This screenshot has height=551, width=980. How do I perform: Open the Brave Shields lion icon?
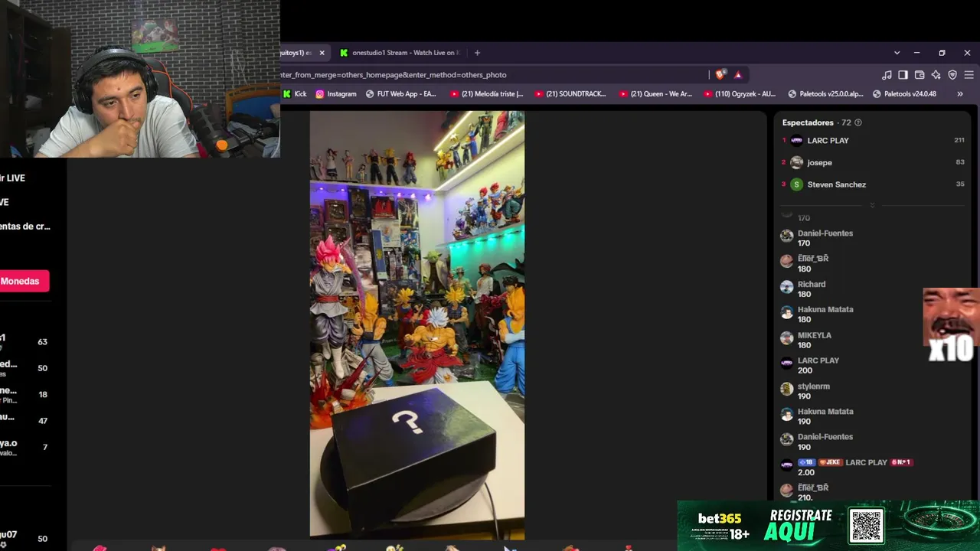pyautogui.click(x=720, y=75)
